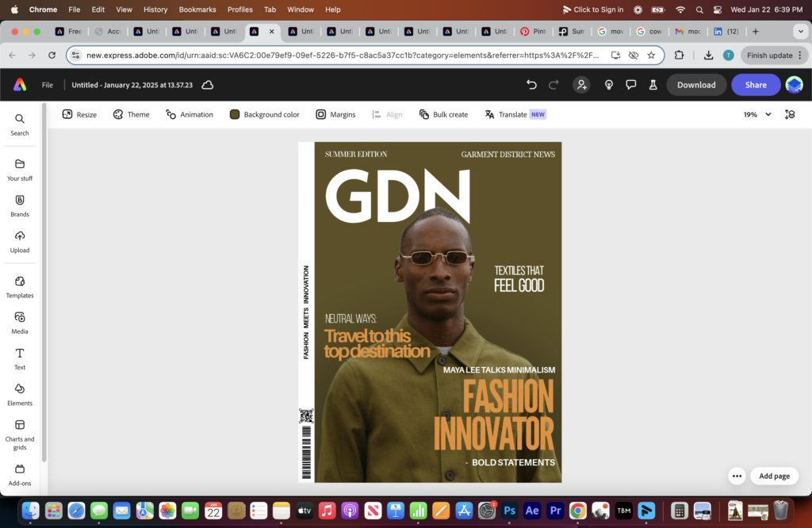Click the Undo arrow icon

(531, 85)
